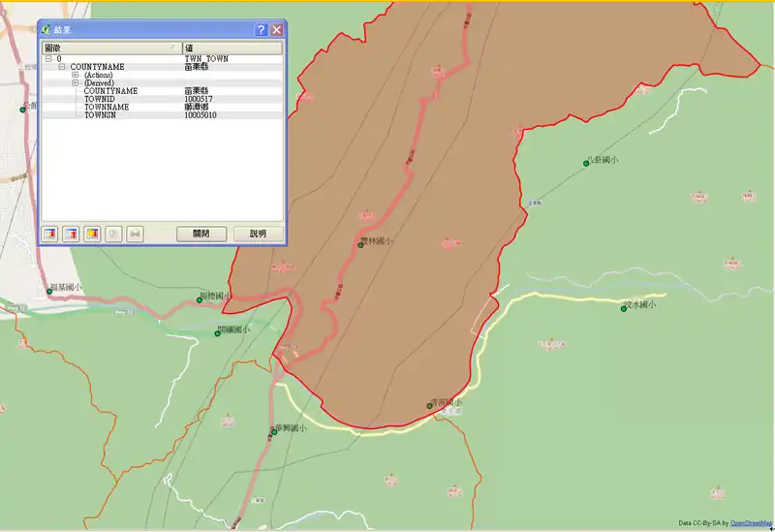Viewport: 775px width, 532px height.
Task: Expand the (Actions) tree node
Action: 76,75
